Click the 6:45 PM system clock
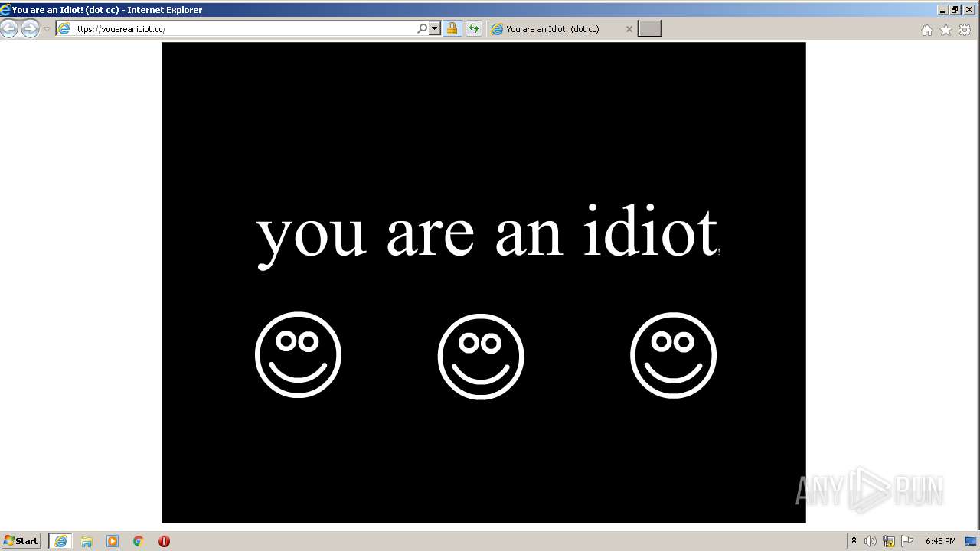 940,541
